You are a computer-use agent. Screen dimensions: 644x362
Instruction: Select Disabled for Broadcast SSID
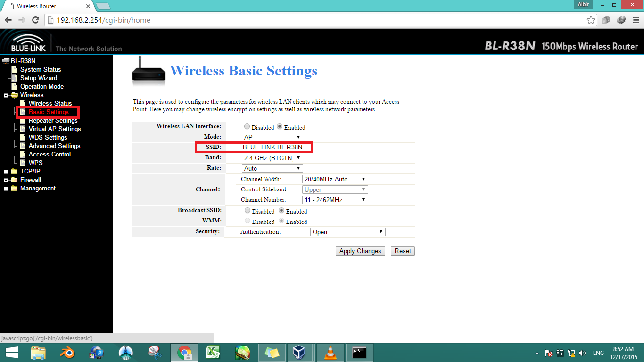pyautogui.click(x=247, y=210)
